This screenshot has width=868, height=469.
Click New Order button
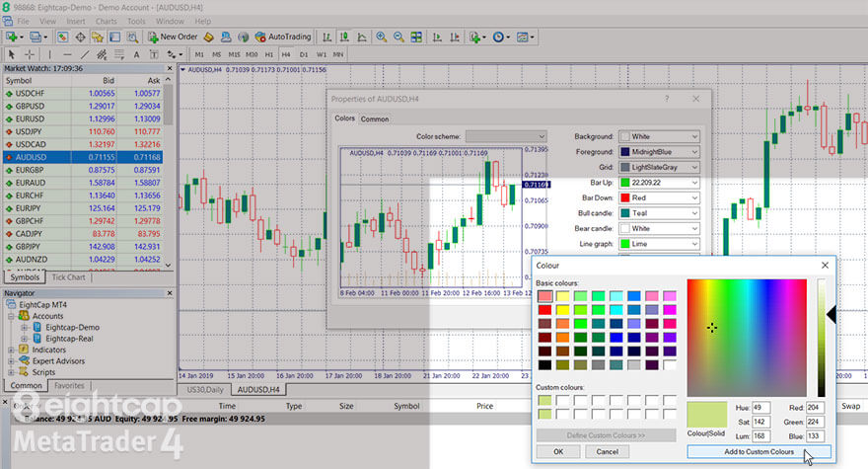[x=173, y=37]
